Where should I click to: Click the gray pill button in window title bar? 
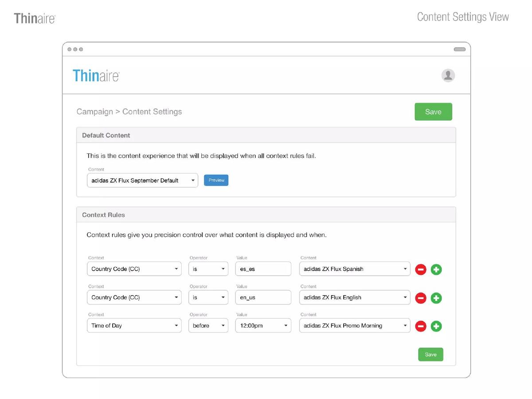(459, 49)
